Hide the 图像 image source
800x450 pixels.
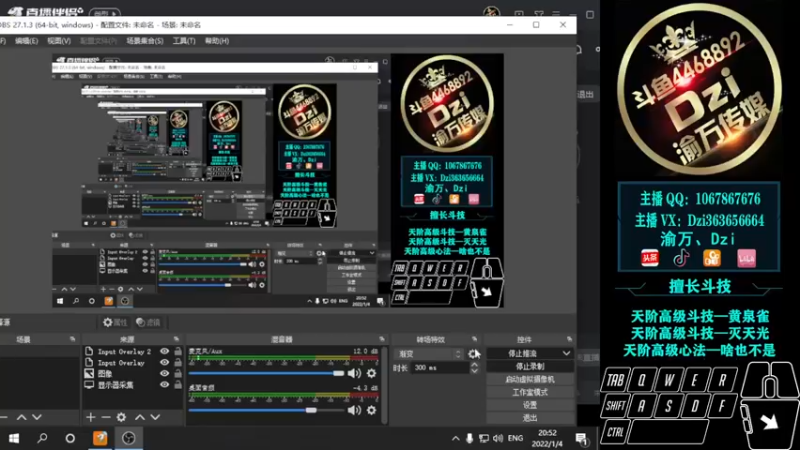(x=164, y=373)
